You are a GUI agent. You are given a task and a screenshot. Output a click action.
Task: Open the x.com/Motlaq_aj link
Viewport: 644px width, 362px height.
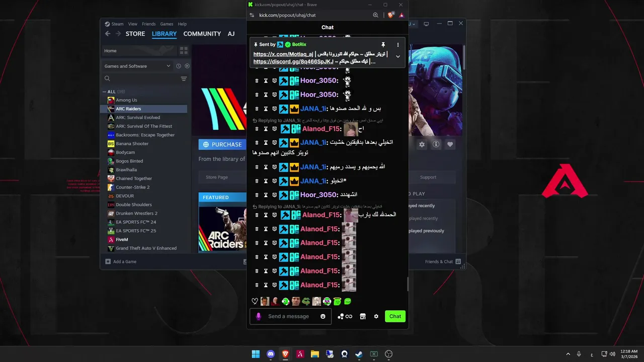(283, 54)
